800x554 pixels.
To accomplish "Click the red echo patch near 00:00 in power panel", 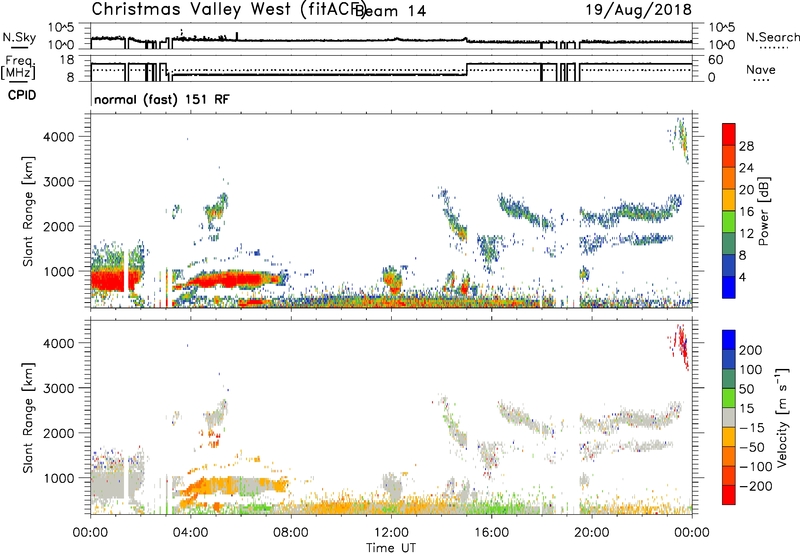I will (108, 280).
